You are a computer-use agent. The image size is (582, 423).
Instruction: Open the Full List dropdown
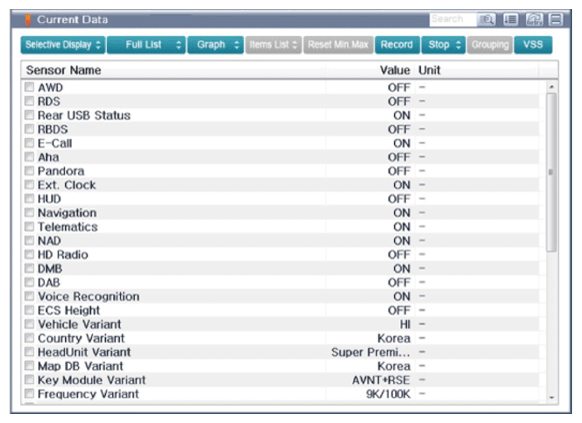(146, 45)
